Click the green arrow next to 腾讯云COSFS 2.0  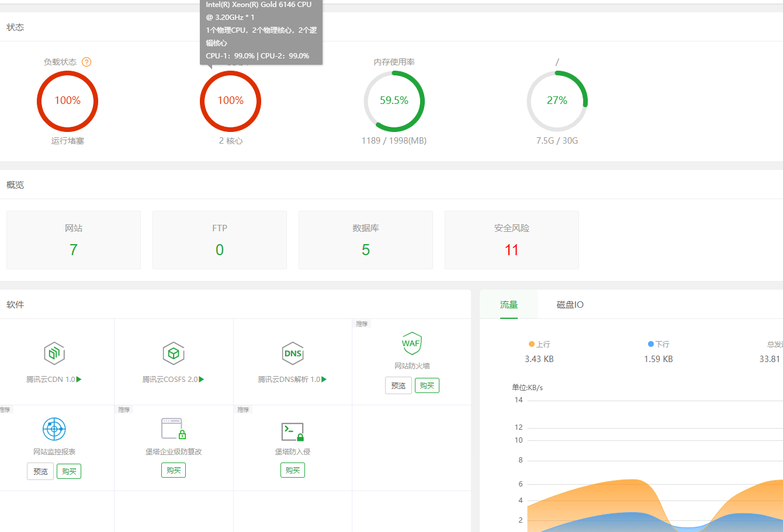point(202,380)
